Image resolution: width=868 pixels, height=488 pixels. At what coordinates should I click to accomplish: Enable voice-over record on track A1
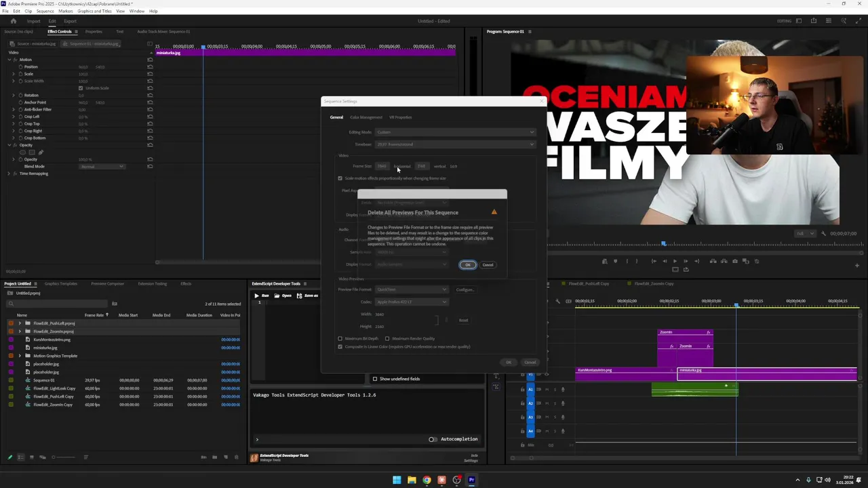tap(563, 389)
